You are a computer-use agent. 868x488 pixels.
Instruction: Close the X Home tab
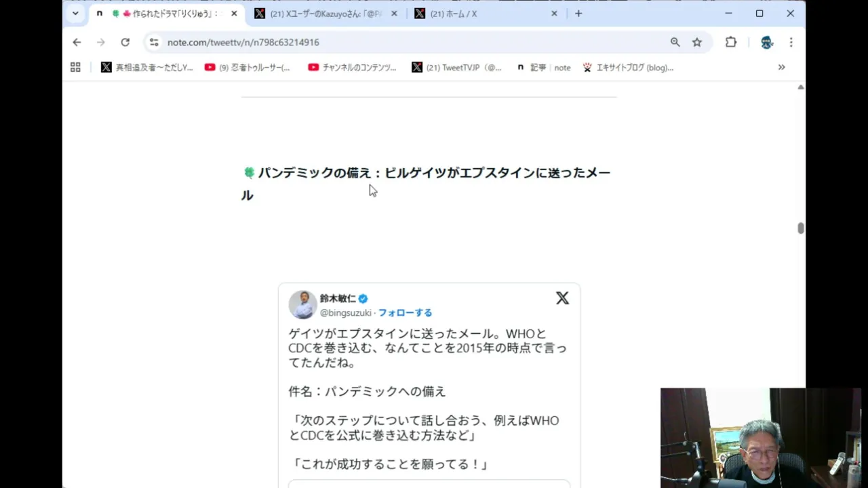[554, 14]
